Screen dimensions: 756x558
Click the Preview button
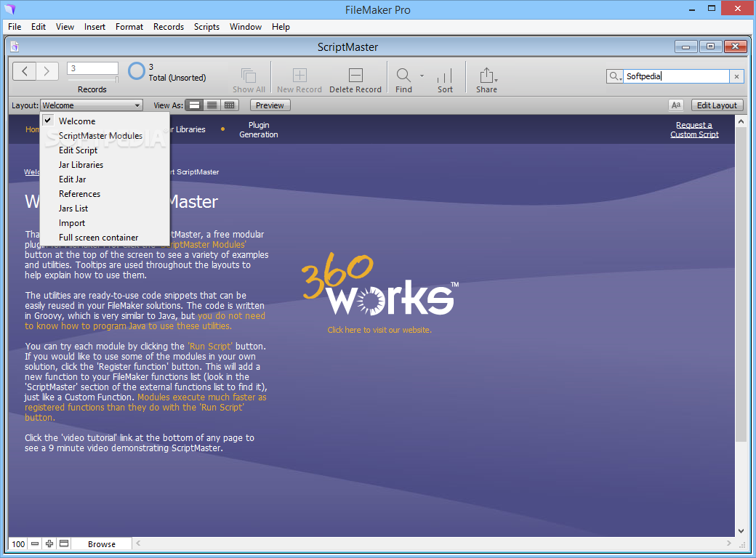270,105
